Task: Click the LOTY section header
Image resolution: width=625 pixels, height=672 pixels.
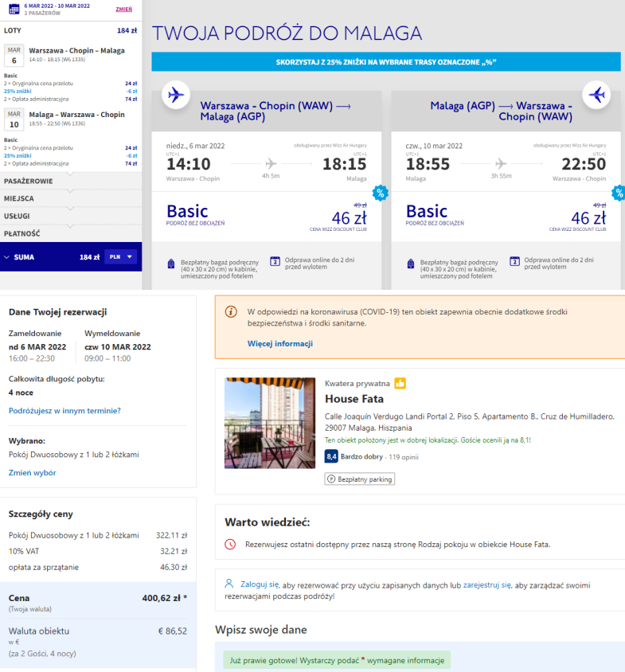Action: pyautogui.click(x=71, y=30)
